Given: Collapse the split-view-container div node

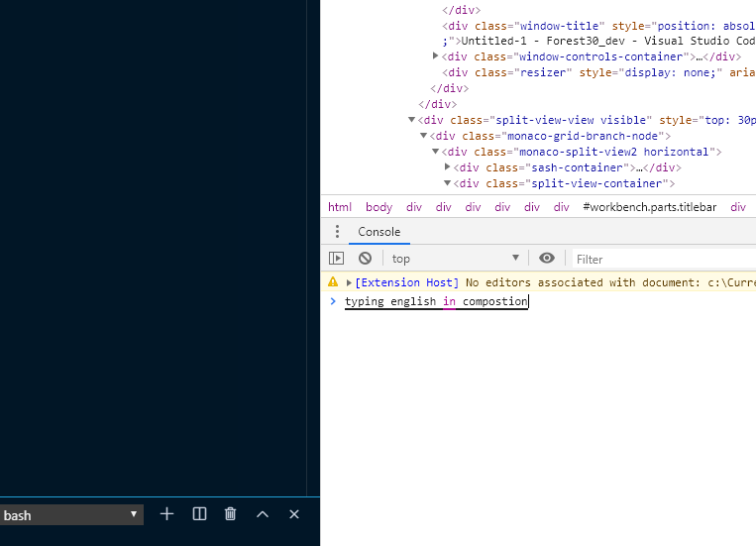Looking at the screenshot, I should [x=447, y=183].
